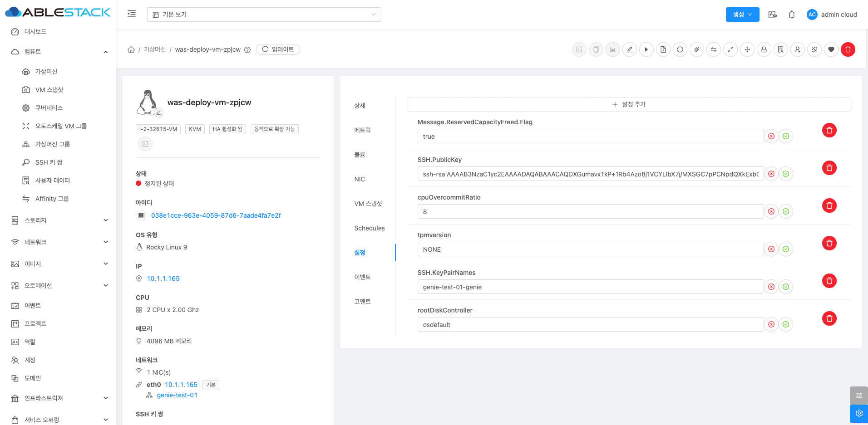Open the 기본 보기 view dropdown
This screenshot has height=425, width=868.
coord(264,15)
